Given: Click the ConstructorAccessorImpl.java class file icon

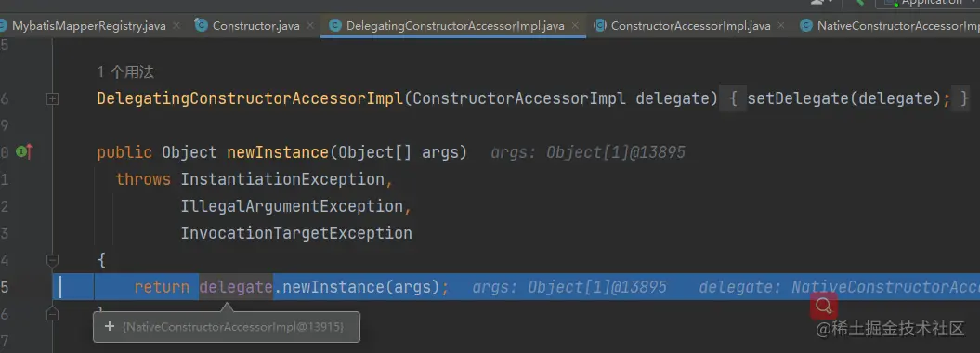Looking at the screenshot, I should pyautogui.click(x=600, y=26).
